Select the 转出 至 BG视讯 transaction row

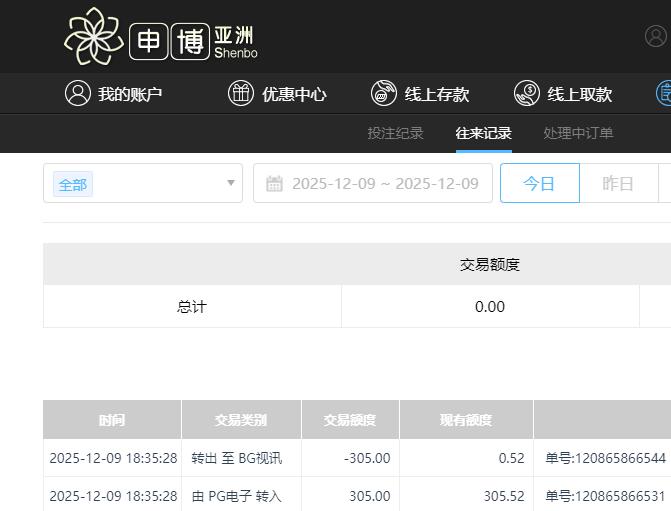tap(236, 458)
